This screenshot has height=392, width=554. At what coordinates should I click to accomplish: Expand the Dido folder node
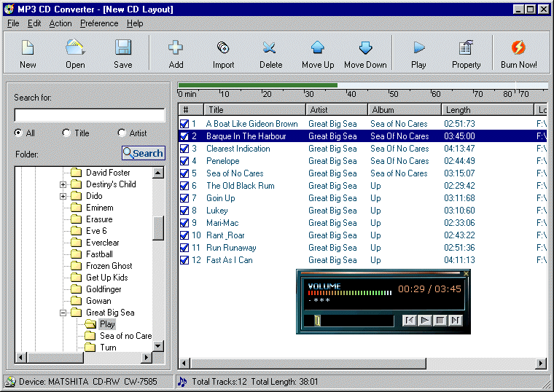63,196
